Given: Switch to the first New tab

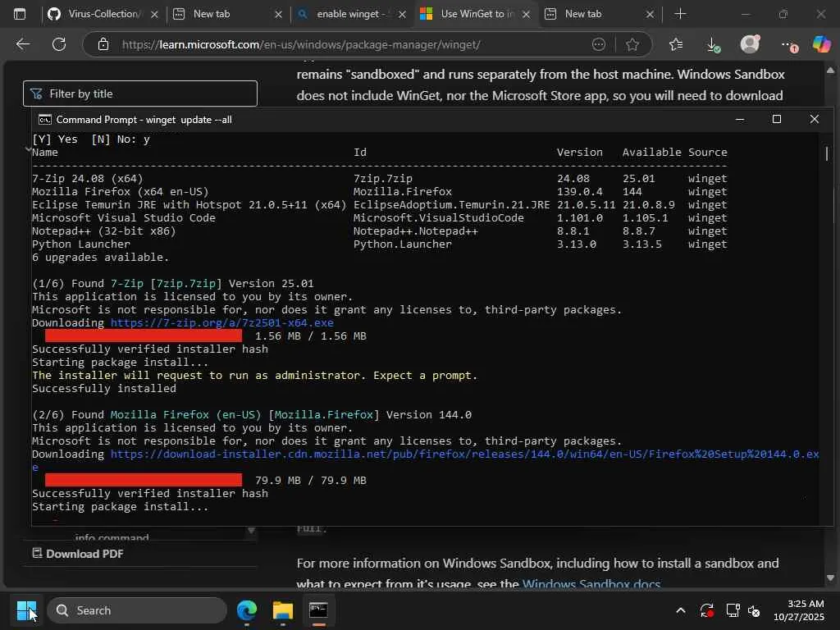Looking at the screenshot, I should tap(228, 14).
